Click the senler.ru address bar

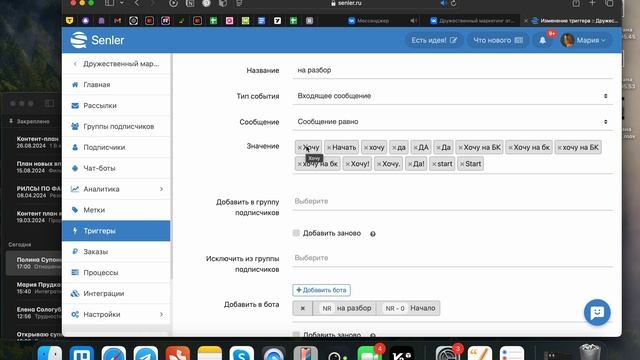click(346, 3)
